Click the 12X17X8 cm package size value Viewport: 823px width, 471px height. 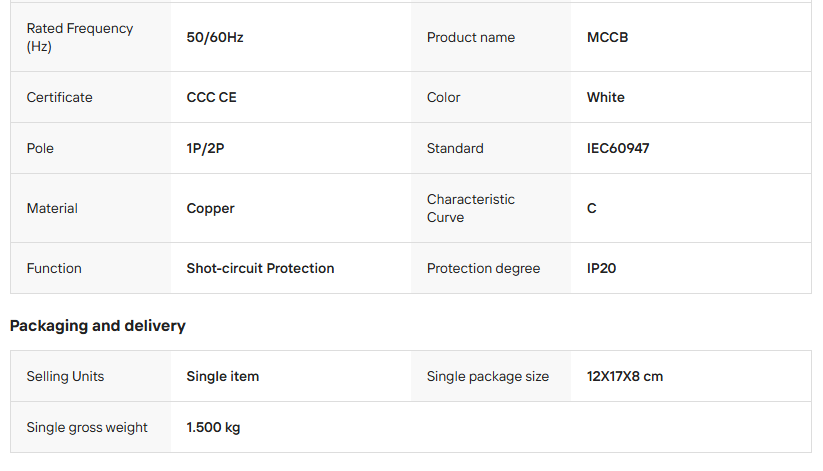pos(625,376)
